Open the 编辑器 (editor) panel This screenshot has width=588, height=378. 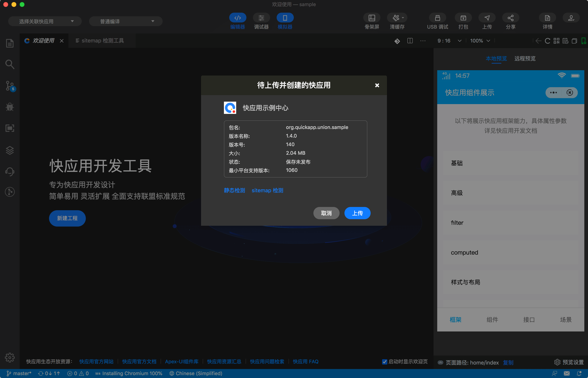(x=237, y=21)
